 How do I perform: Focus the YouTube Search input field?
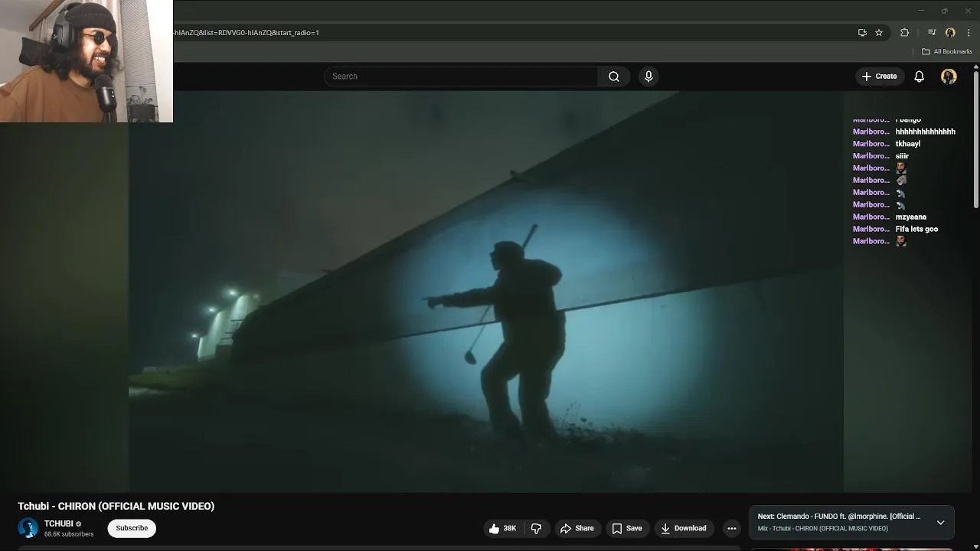461,77
